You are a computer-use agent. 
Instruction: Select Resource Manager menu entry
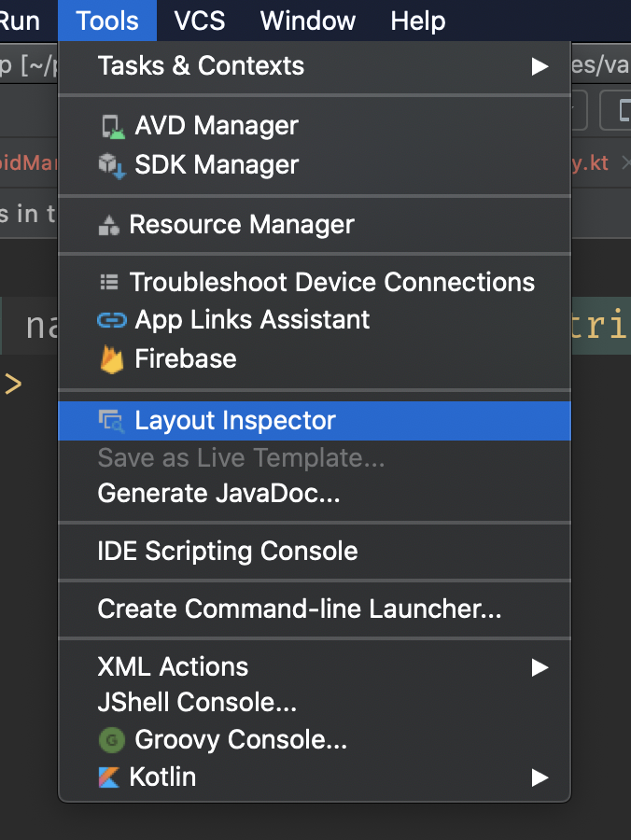point(315,225)
